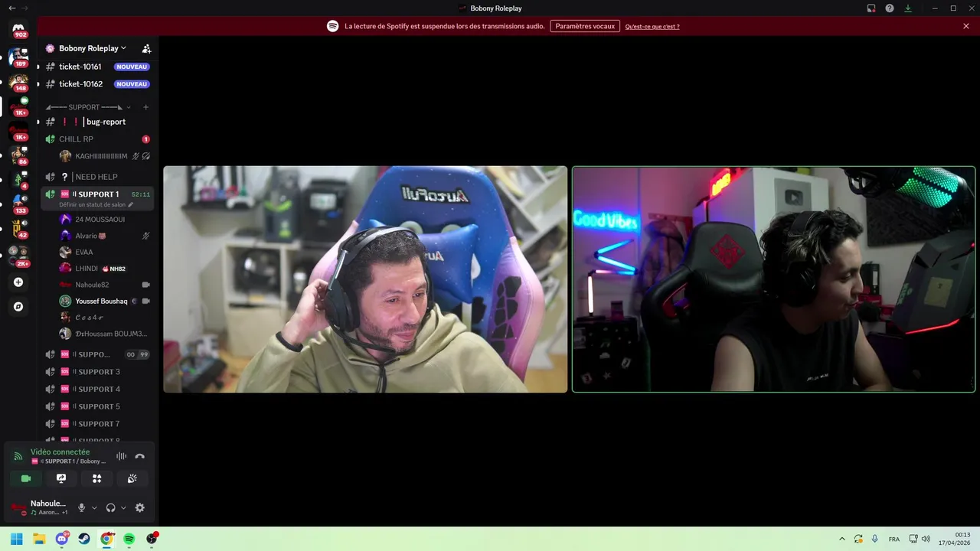Click 'Paramètres vocaux' button in banner
Viewport: 980px width, 551px height.
[x=585, y=26]
